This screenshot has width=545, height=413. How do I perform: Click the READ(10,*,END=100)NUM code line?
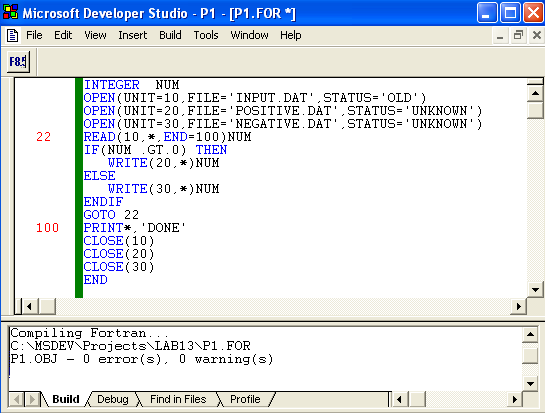click(x=167, y=137)
